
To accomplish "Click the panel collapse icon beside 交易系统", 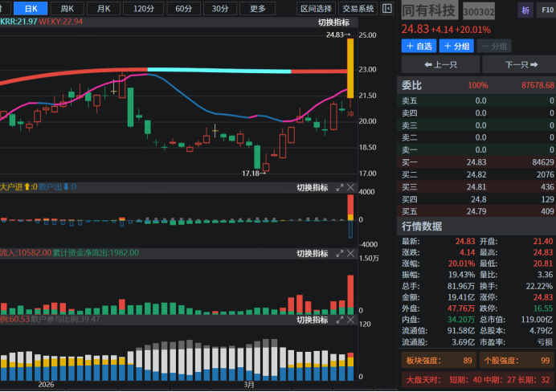I will pos(387,9).
